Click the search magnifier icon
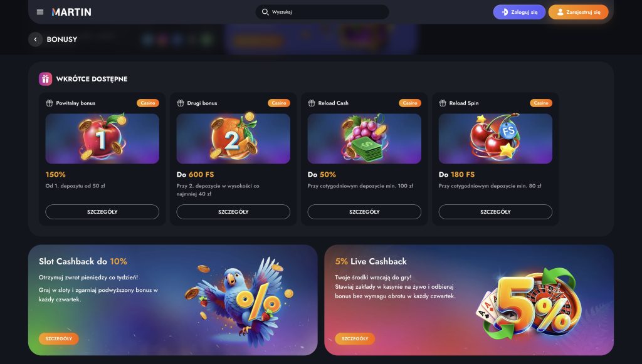 point(265,12)
